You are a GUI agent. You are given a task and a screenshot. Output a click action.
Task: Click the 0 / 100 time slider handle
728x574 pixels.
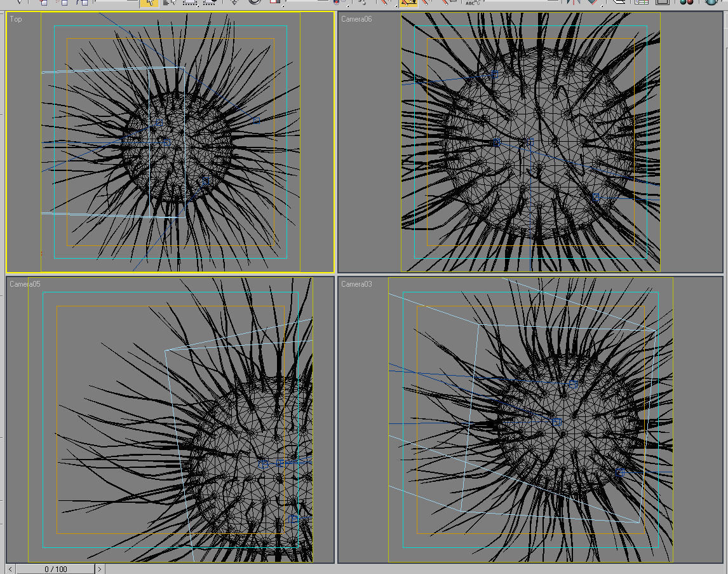(56, 569)
